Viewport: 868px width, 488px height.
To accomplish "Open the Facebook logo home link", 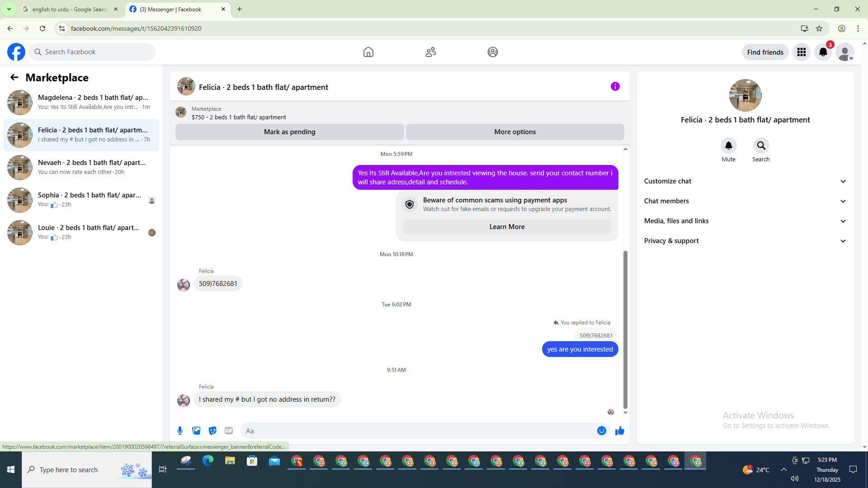I will point(16,52).
